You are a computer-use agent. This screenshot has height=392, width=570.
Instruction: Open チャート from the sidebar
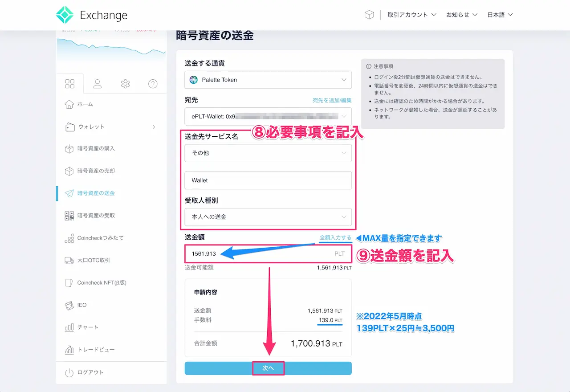point(88,327)
